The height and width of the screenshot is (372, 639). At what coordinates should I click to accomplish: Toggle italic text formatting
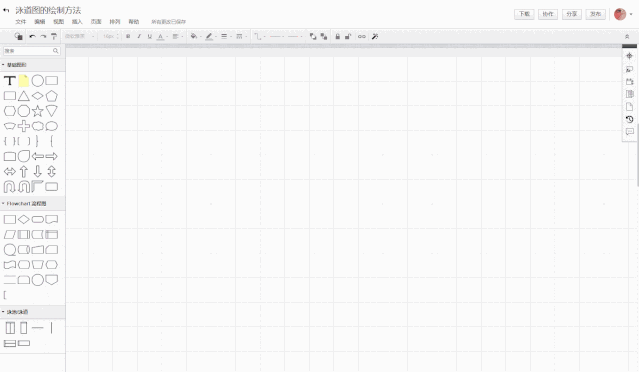click(x=139, y=36)
